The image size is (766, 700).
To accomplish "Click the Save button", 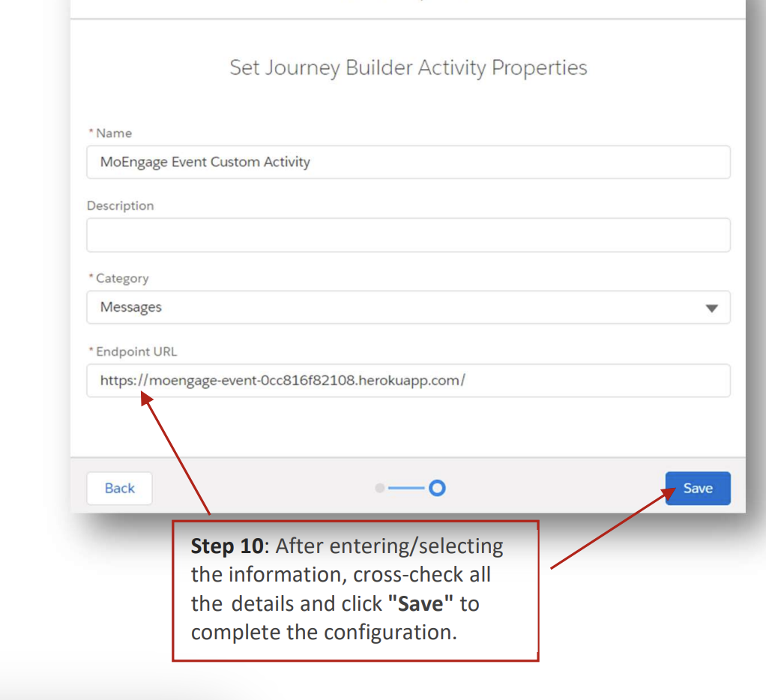I will 698,488.
